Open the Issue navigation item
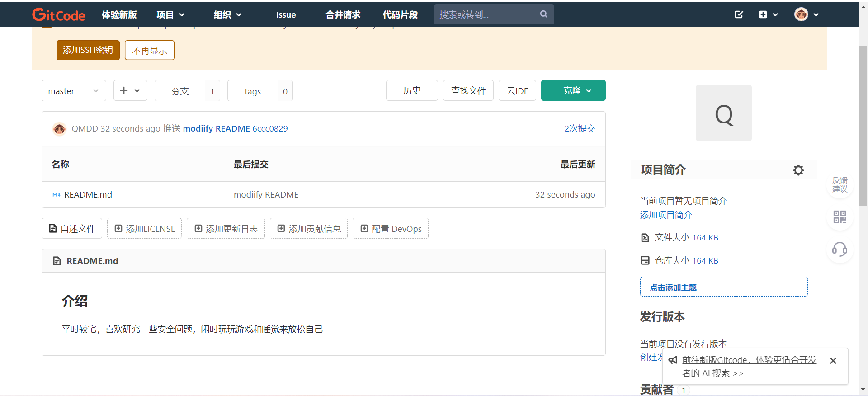Screen dimensions: 868x396 click(286, 14)
